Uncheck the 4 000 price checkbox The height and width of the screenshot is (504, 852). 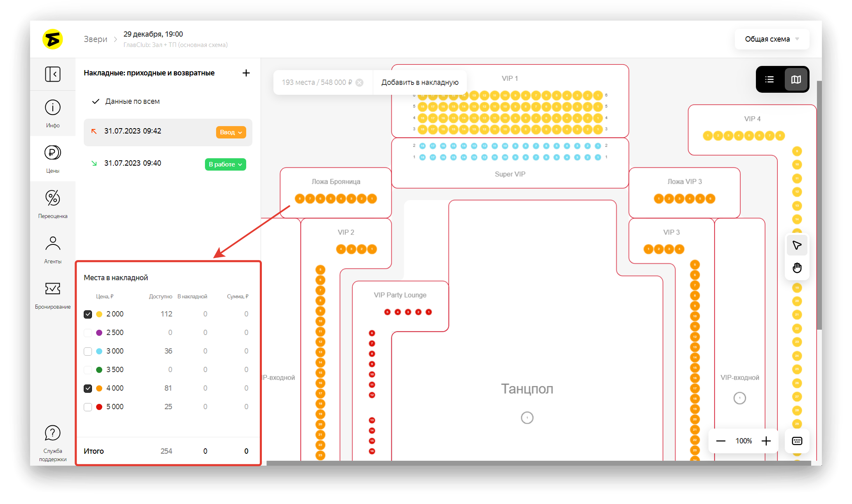pyautogui.click(x=88, y=389)
